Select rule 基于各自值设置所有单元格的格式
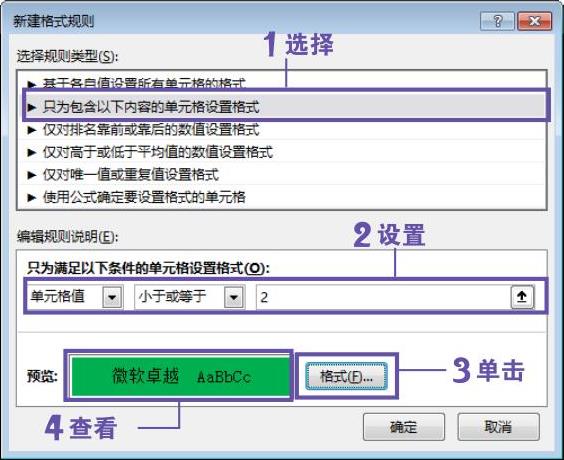 (x=282, y=84)
